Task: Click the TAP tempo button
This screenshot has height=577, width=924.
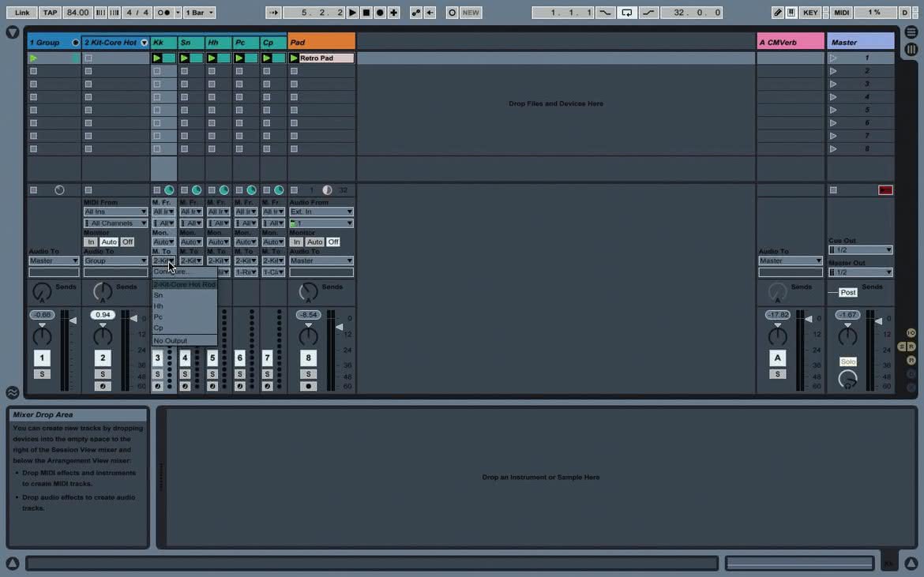Action: point(50,13)
